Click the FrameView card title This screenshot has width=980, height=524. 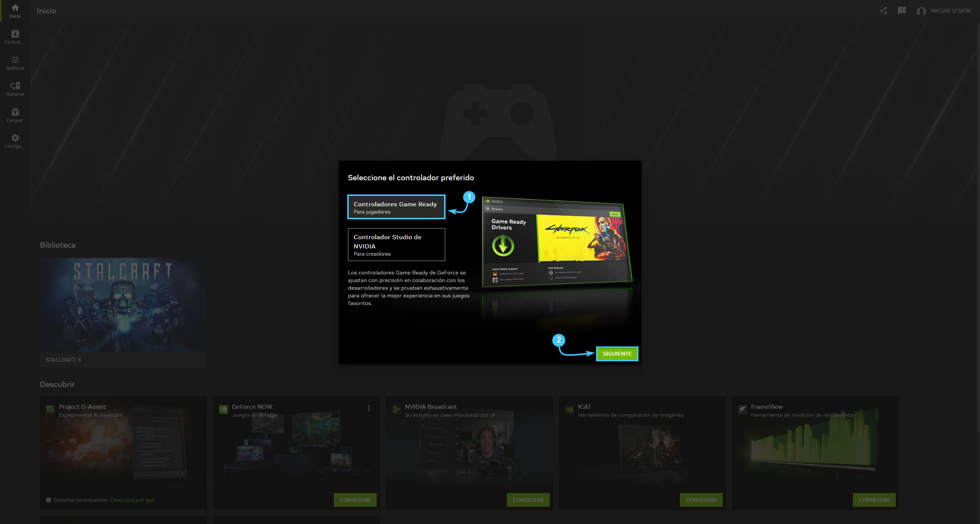click(767, 406)
